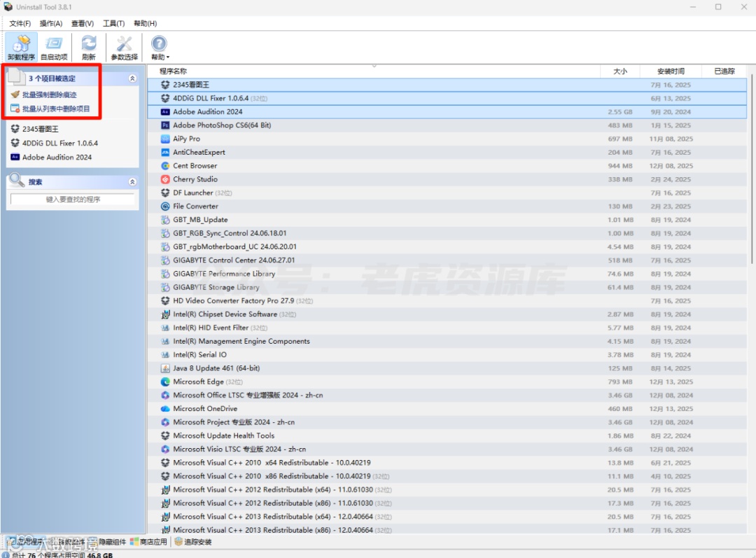756x558 pixels.
Task: Select GIGABYTE Performance Library row
Action: (x=447, y=274)
